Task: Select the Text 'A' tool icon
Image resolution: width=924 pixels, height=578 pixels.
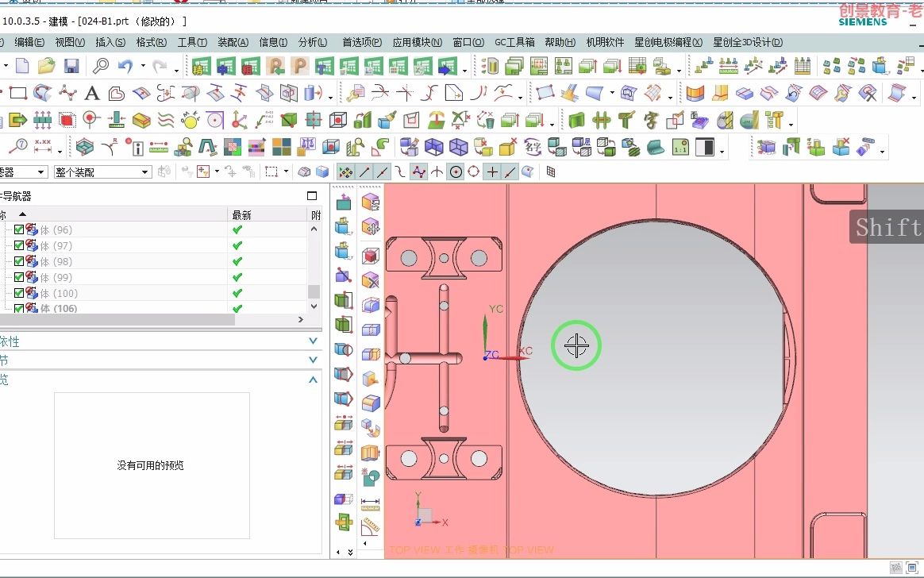Action: pos(91,93)
